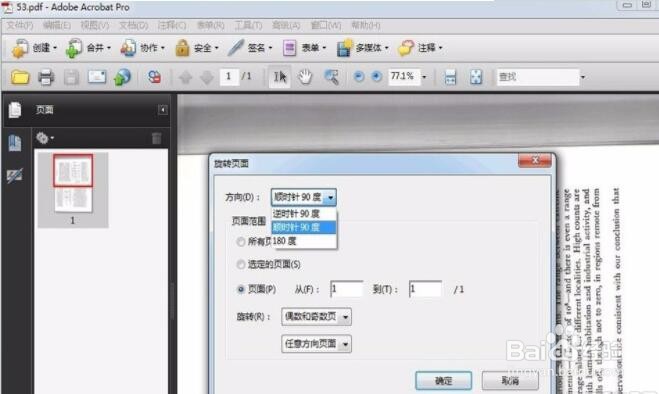The width and height of the screenshot is (659, 394).
Task: Go to next page arrow
Action: [206, 77]
